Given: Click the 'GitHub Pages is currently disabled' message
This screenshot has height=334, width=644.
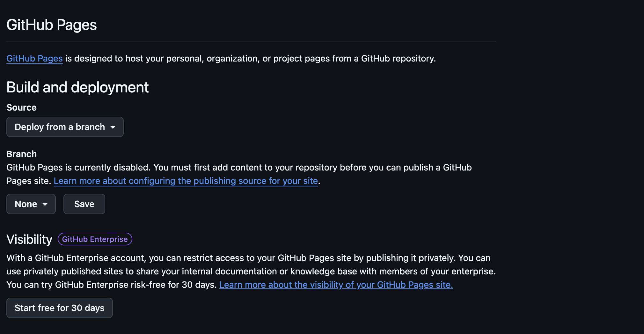Looking at the screenshot, I should (239, 174).
